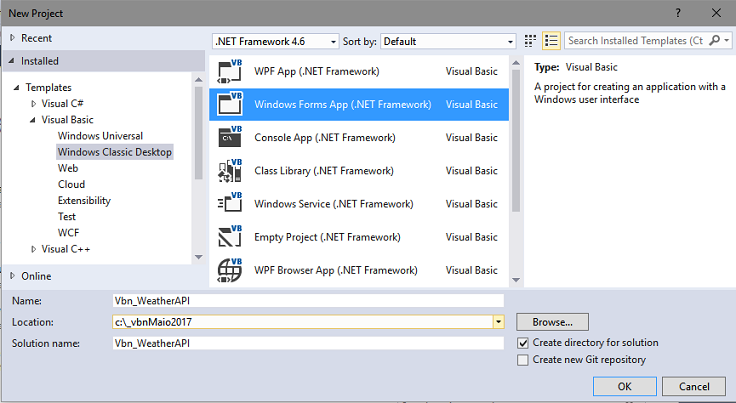Expand the Recent section
Image resolution: width=736 pixels, height=403 pixels.
coord(13,38)
